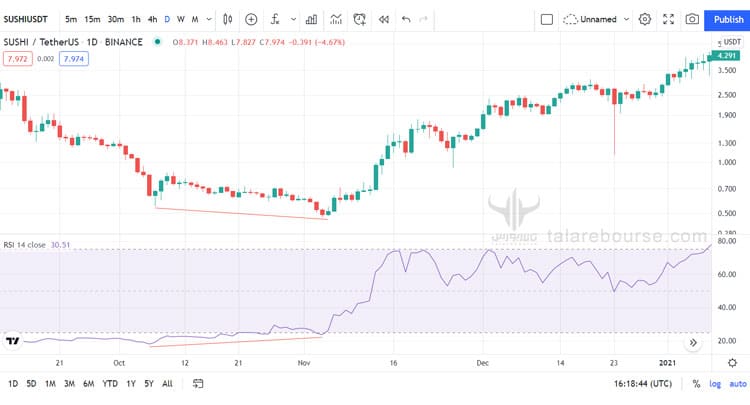Toggle fullscreen mode

point(668,20)
